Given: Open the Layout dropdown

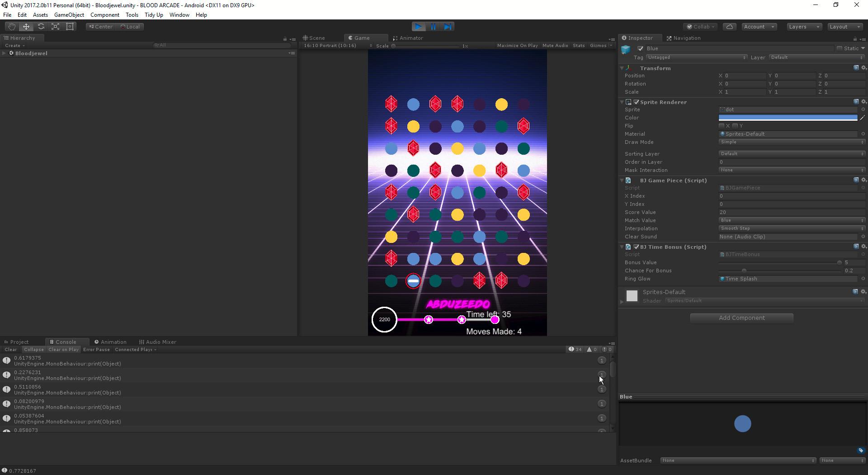Looking at the screenshot, I should click(845, 27).
